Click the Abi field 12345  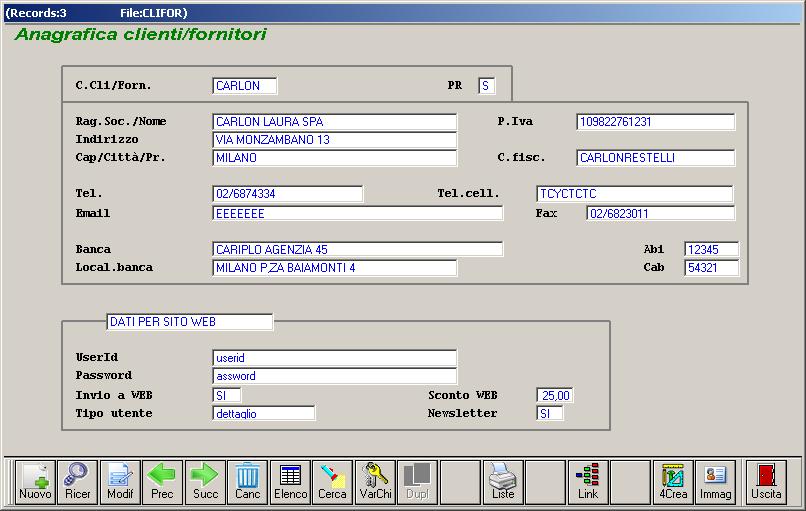point(711,249)
